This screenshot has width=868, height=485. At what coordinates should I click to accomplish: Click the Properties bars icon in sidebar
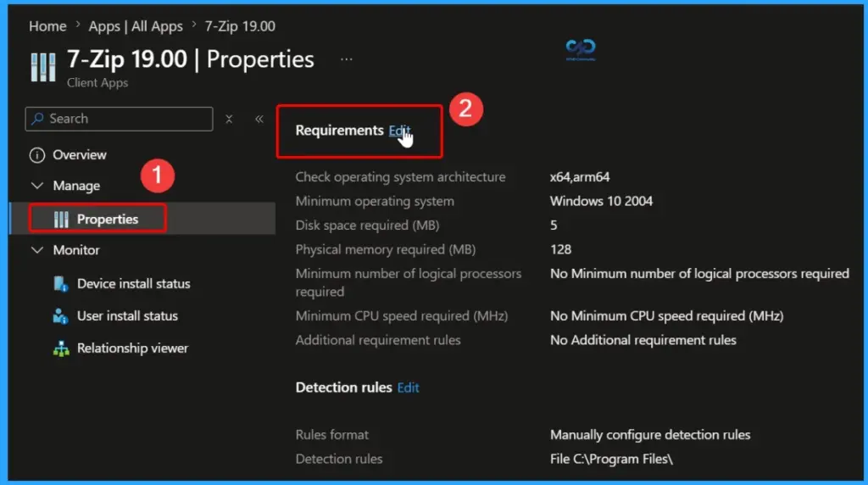61,220
